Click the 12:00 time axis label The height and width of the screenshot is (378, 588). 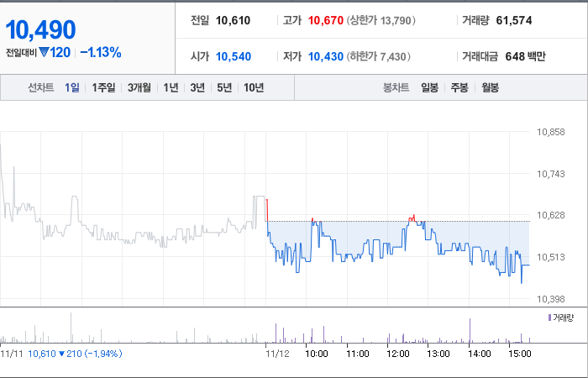click(x=398, y=354)
